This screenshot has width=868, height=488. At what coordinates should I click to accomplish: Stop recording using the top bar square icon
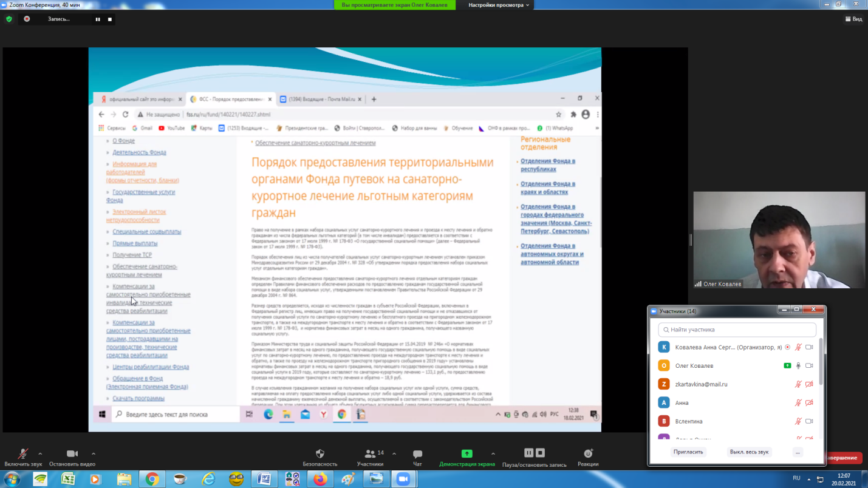pos(110,19)
